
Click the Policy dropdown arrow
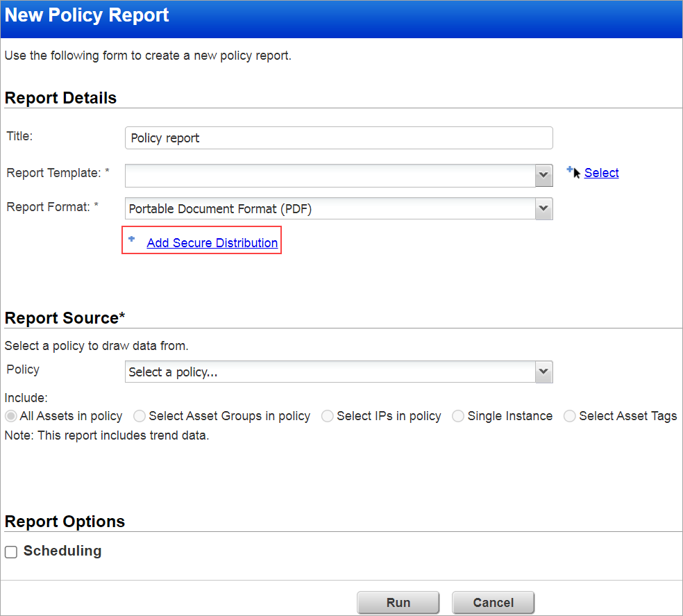tap(543, 372)
